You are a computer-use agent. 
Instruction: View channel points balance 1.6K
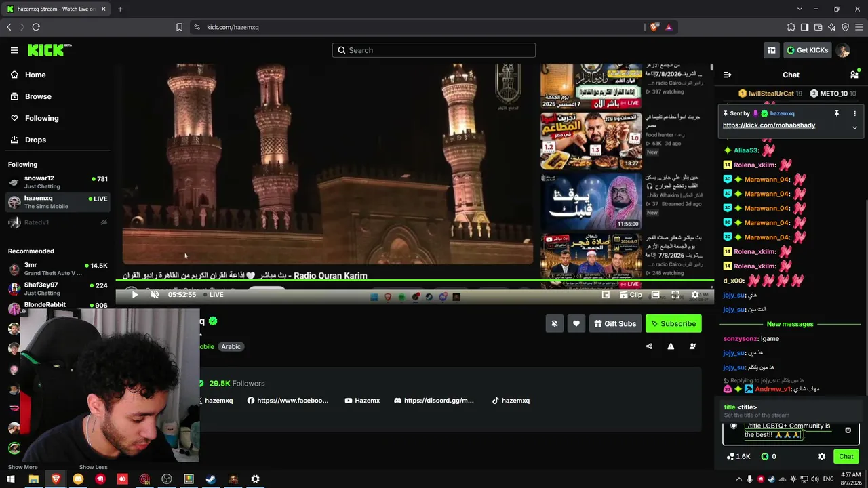tap(738, 457)
